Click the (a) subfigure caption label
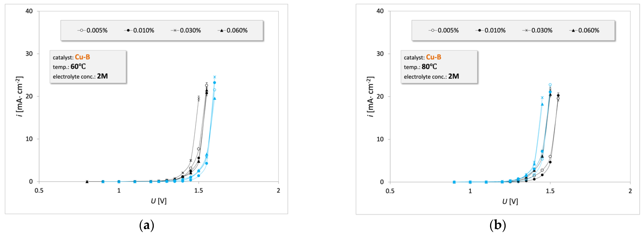The image size is (644, 234). click(147, 225)
